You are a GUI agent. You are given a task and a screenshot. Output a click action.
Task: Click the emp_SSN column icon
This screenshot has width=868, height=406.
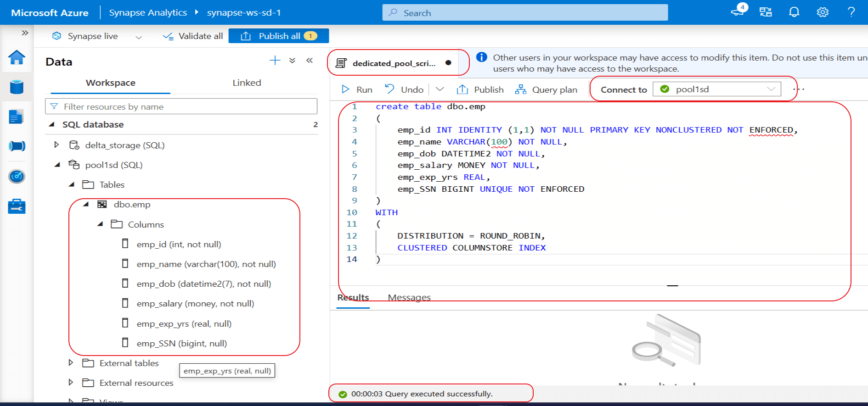coord(125,343)
